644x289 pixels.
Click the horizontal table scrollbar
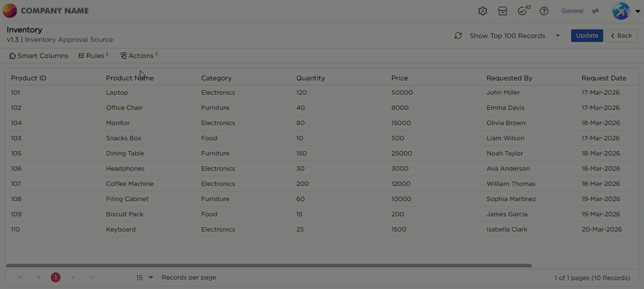(269, 266)
